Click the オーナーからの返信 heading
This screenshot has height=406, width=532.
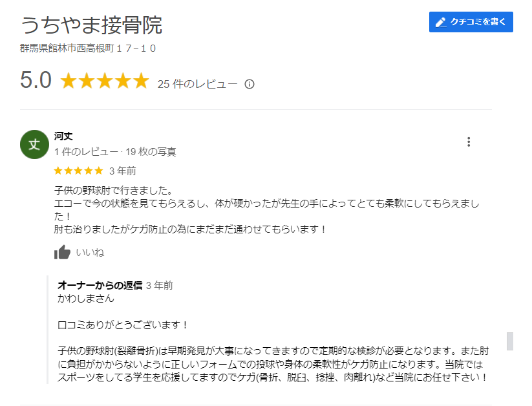[x=100, y=285]
